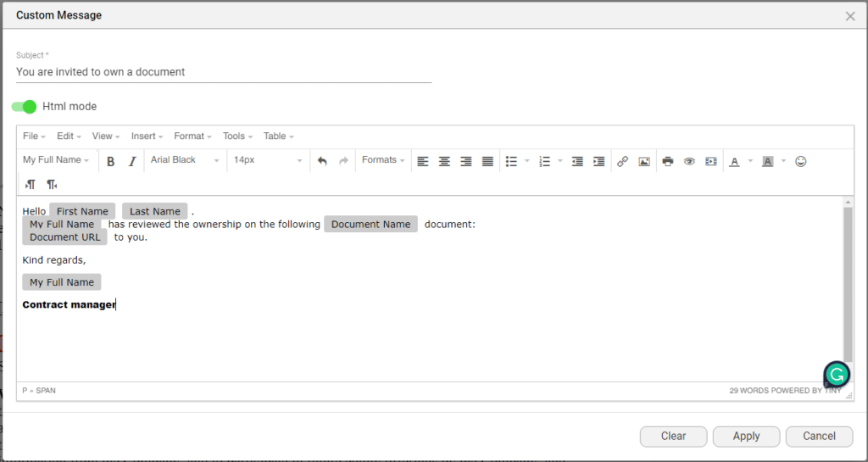Image resolution: width=868 pixels, height=462 pixels.
Task: Toggle the preview eye icon
Action: pos(689,161)
